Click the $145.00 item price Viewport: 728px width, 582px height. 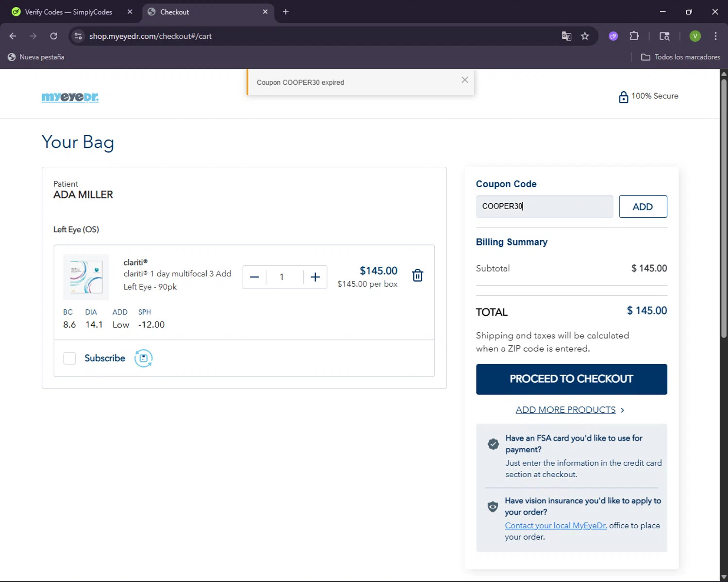pos(379,271)
